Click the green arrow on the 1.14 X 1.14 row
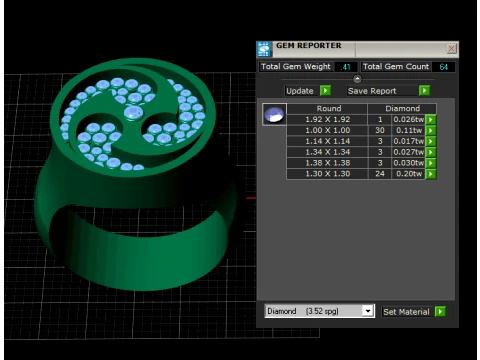 coord(431,141)
